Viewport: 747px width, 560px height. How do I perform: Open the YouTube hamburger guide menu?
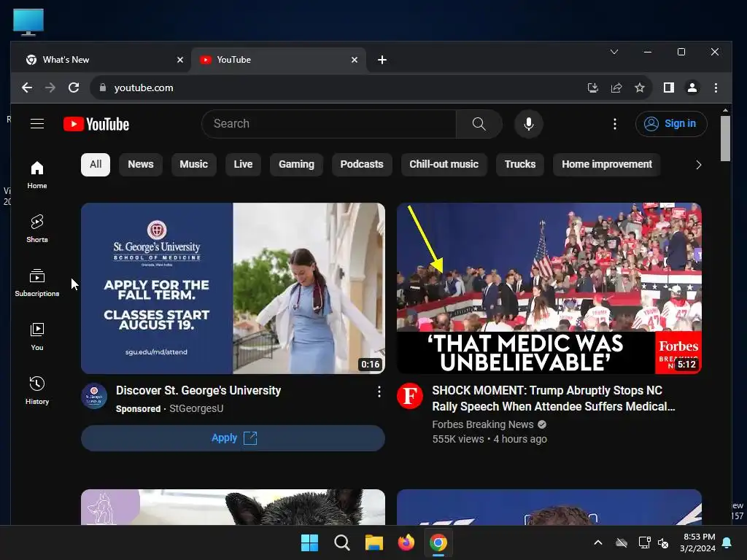(x=37, y=124)
